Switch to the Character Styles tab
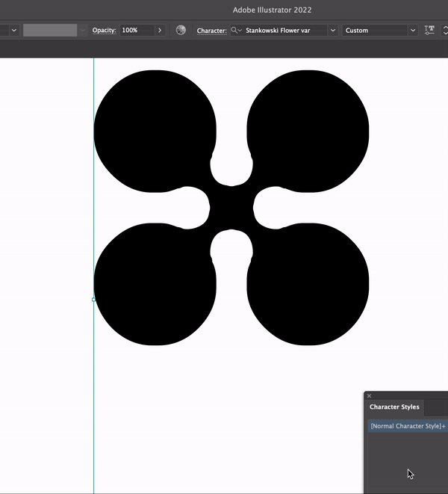Image resolution: width=448 pixels, height=494 pixels. point(394,407)
